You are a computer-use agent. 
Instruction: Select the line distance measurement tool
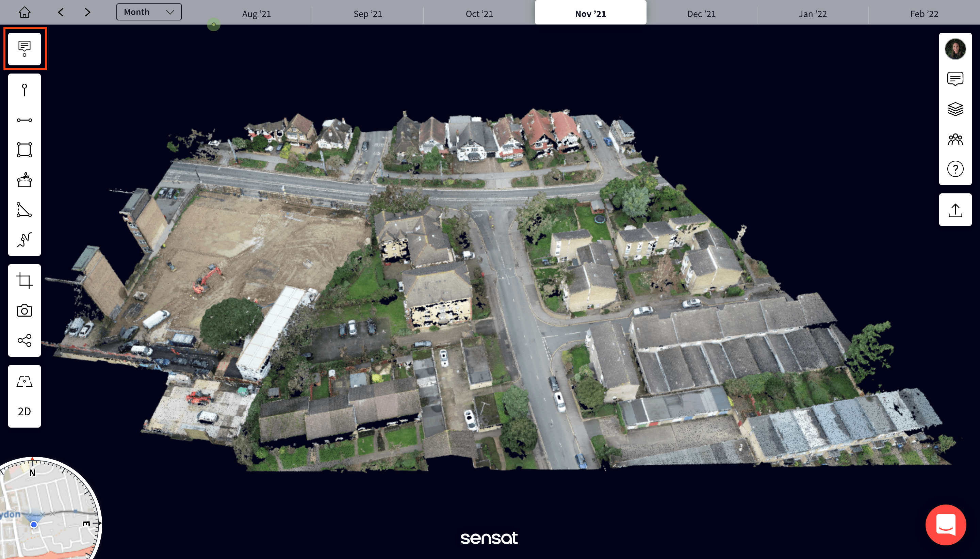[24, 120]
